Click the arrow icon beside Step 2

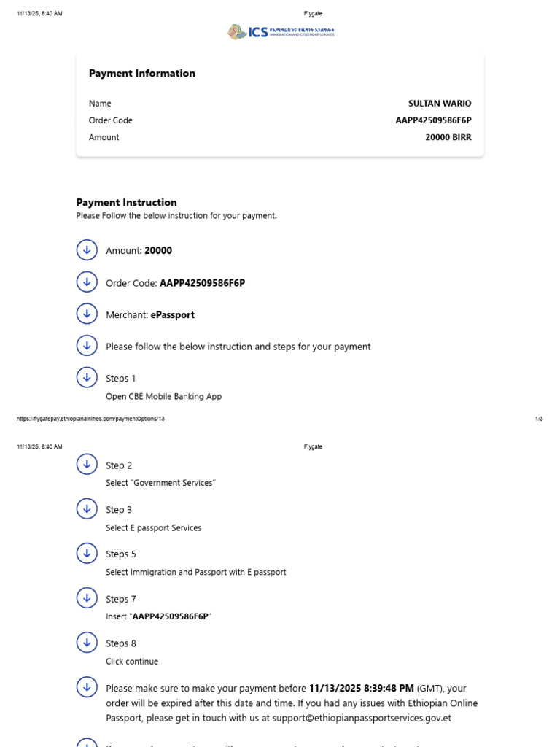point(87,464)
